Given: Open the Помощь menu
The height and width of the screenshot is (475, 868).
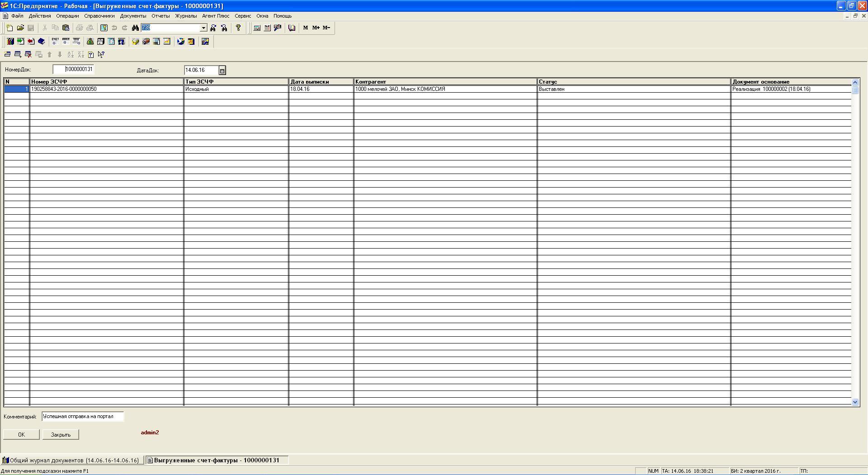Looking at the screenshot, I should (283, 16).
